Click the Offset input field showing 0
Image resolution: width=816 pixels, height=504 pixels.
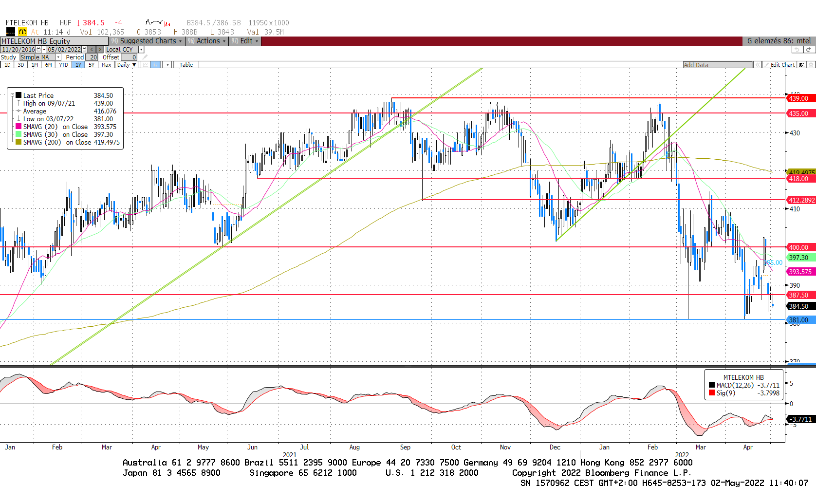(129, 57)
